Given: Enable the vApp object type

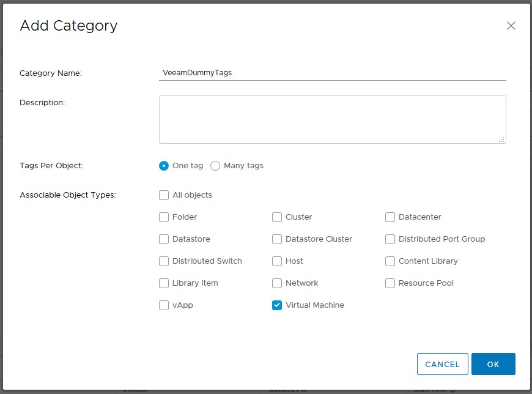Looking at the screenshot, I should click(163, 305).
